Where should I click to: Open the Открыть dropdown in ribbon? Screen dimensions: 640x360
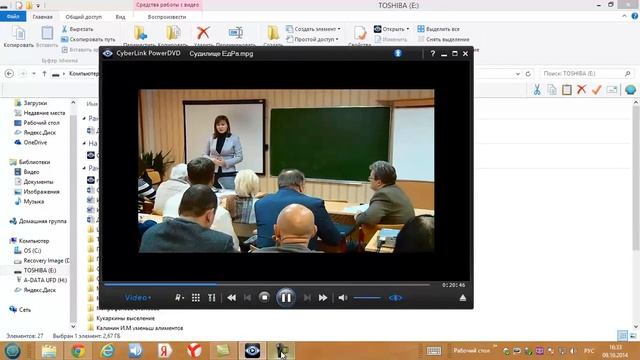point(391,29)
